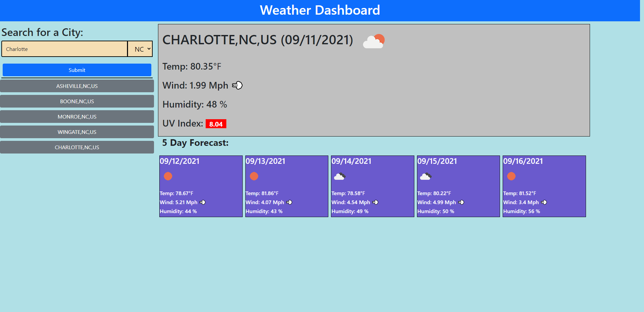The height and width of the screenshot is (312, 644).
Task: Click the Humidity: 48 % reading
Action: 195,105
